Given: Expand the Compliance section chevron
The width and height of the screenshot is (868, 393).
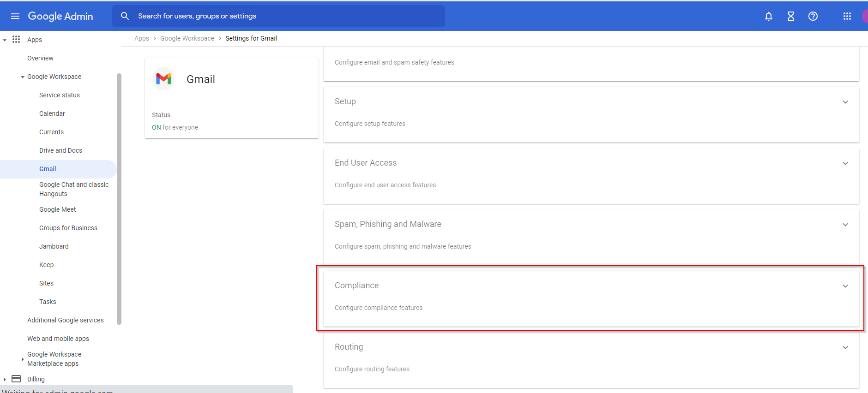Looking at the screenshot, I should 845,286.
